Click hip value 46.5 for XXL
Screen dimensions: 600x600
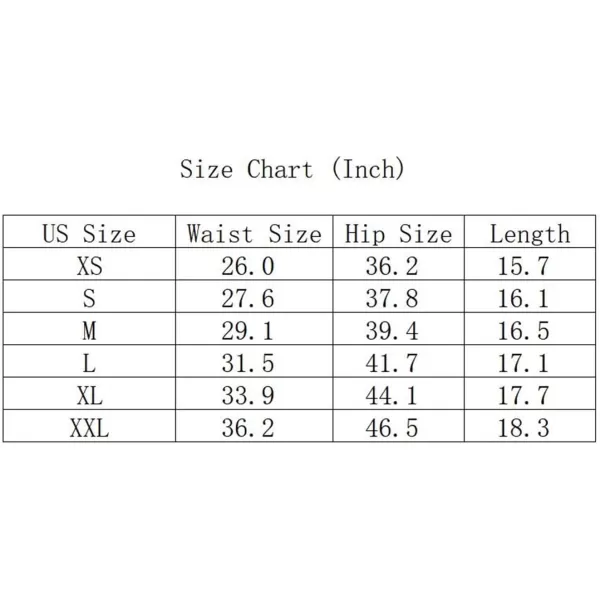pos(392,427)
